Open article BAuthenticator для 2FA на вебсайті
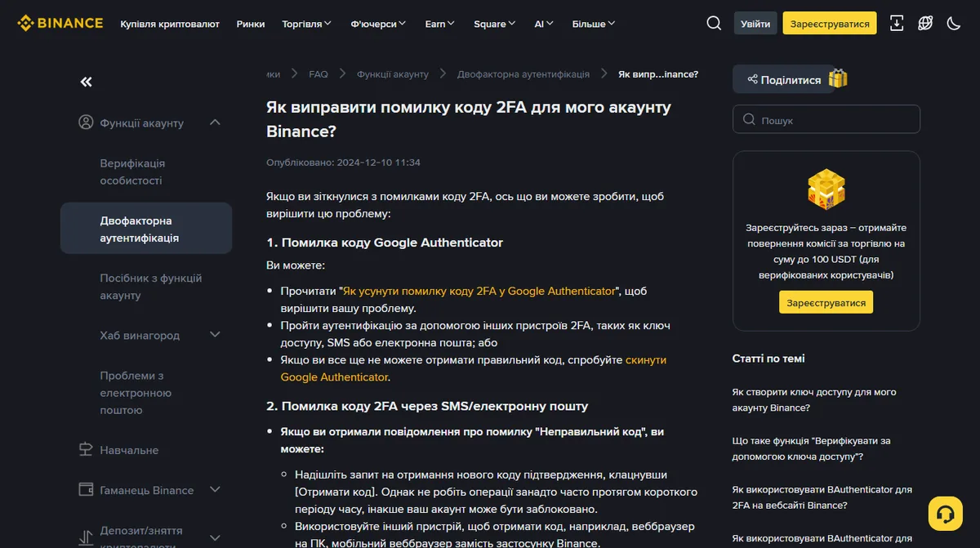 tap(822, 497)
